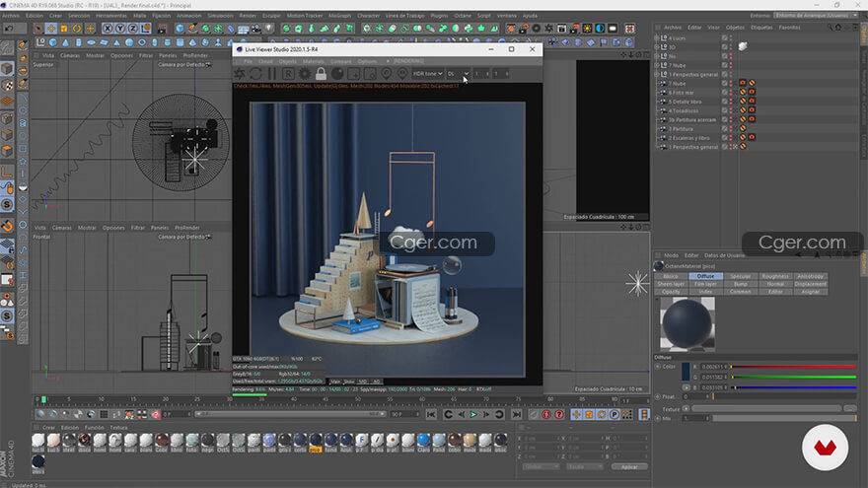Screen dimensions: 868x488
Task: Click the R region render button in Live Viewer
Action: pos(288,74)
